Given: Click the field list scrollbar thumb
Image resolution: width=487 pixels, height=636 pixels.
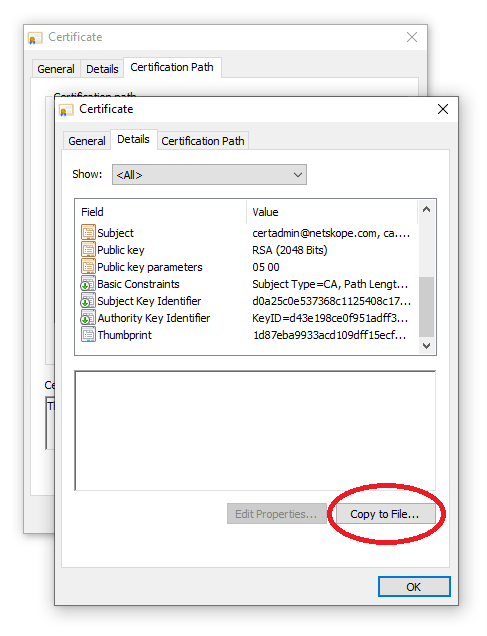Looking at the screenshot, I should (x=427, y=307).
